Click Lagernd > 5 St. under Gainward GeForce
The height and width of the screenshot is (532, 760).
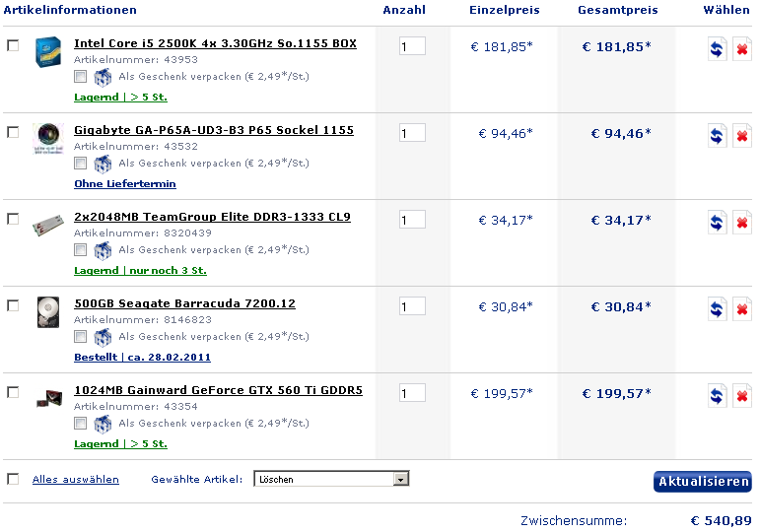(x=120, y=444)
